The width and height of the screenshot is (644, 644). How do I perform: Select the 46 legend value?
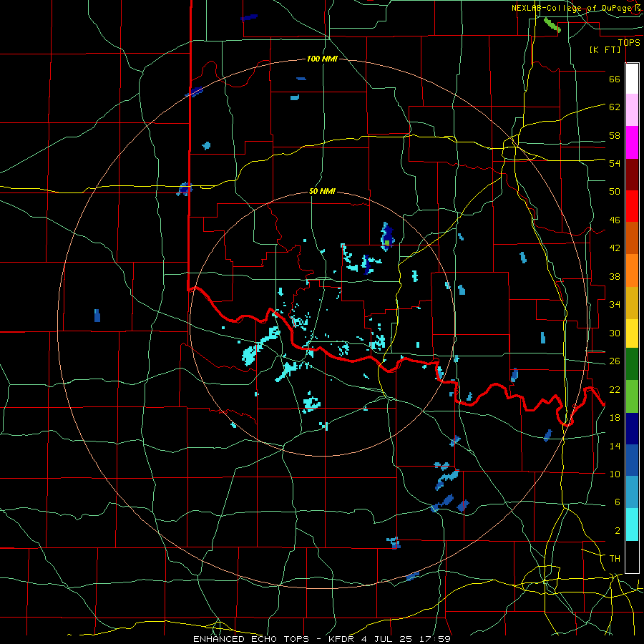point(615,220)
